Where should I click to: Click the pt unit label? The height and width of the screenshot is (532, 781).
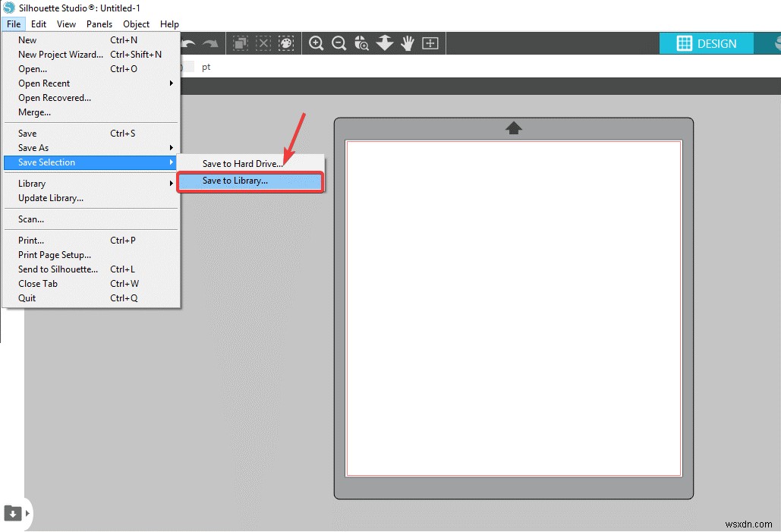(206, 67)
